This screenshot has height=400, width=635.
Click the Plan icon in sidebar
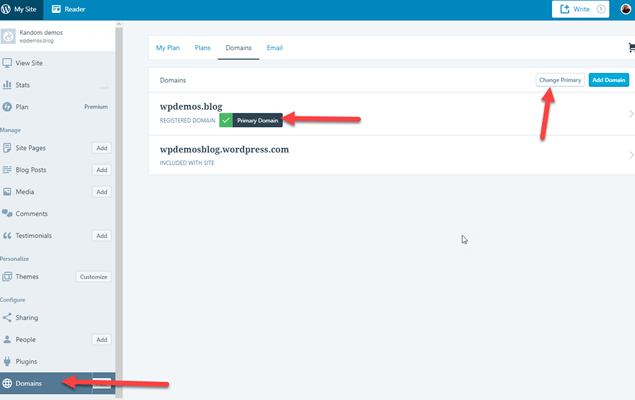7,107
